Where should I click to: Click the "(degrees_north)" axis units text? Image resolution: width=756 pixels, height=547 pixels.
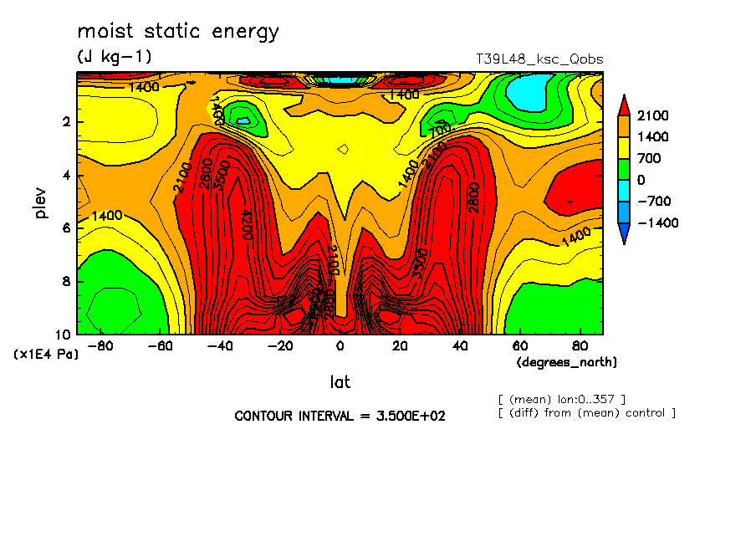(566, 362)
